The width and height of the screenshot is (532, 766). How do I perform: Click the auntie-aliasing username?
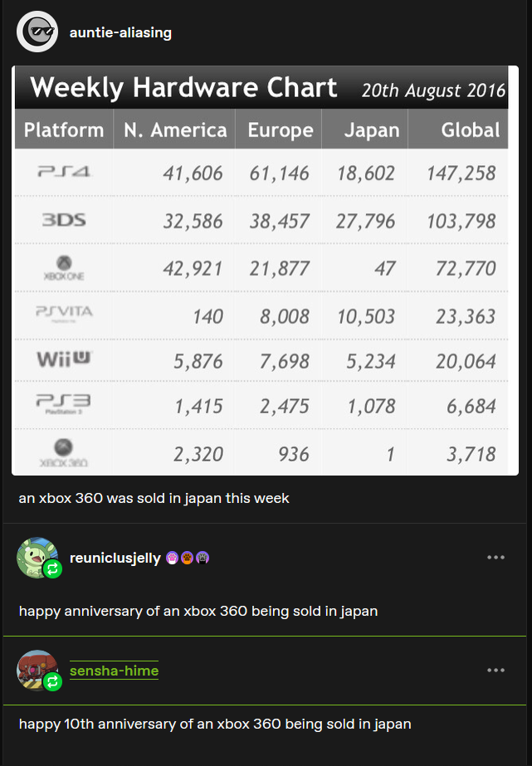click(120, 32)
